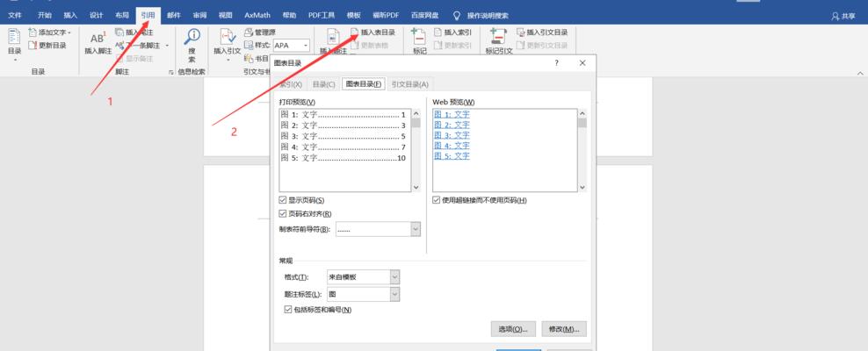
Task: Click 插入表目录 in ribbon
Action: (x=373, y=33)
